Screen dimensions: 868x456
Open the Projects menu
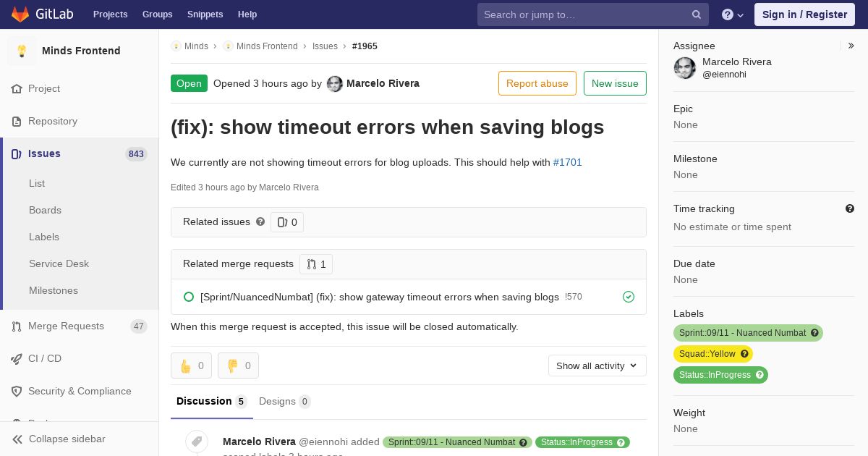click(x=110, y=14)
